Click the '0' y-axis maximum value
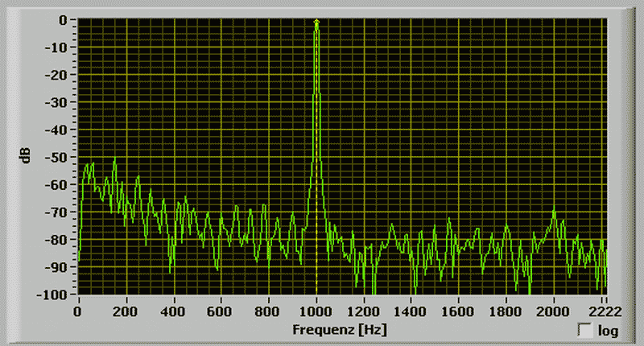 (x=63, y=19)
